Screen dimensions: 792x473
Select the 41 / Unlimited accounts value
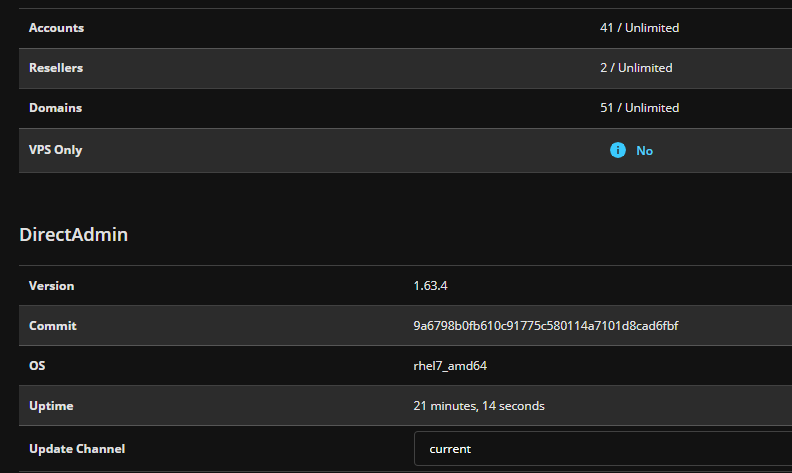639,28
